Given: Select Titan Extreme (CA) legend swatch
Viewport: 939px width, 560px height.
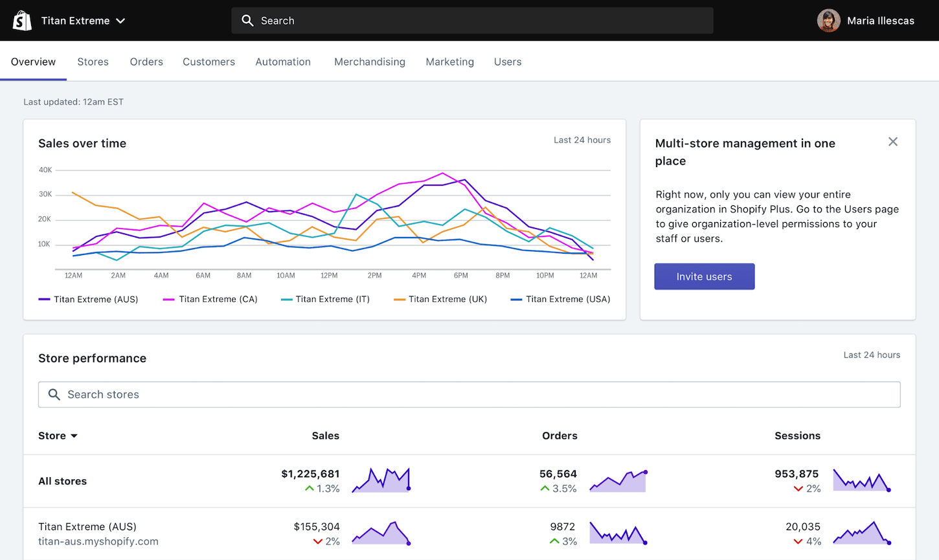Looking at the screenshot, I should tap(169, 299).
